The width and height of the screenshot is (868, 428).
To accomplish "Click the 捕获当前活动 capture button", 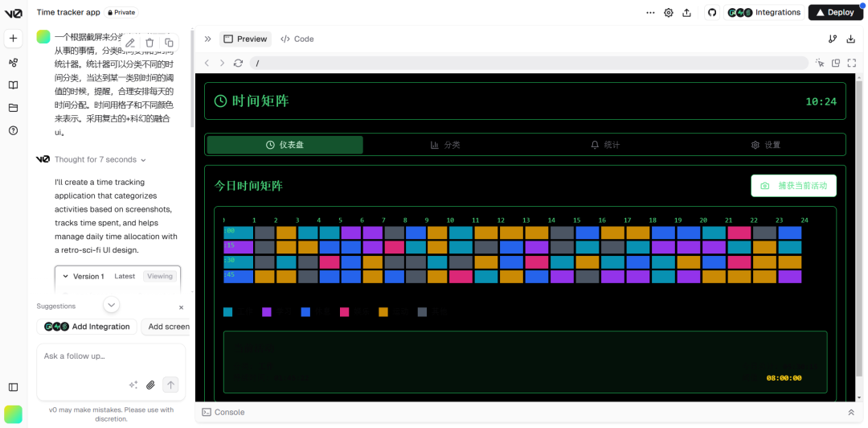I will tap(794, 186).
